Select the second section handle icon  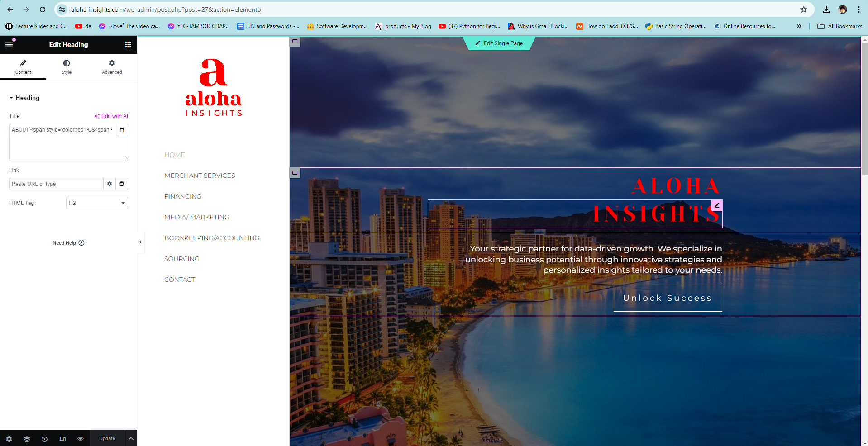(x=295, y=173)
